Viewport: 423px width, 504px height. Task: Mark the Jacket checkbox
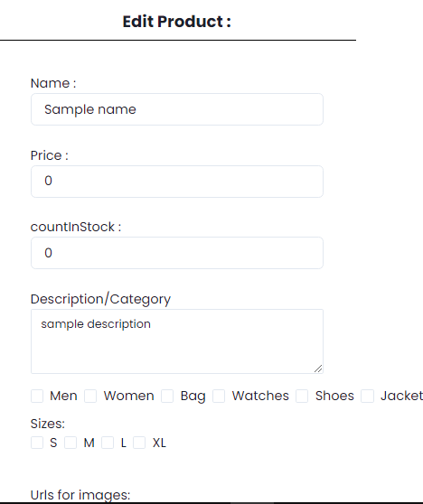click(367, 396)
